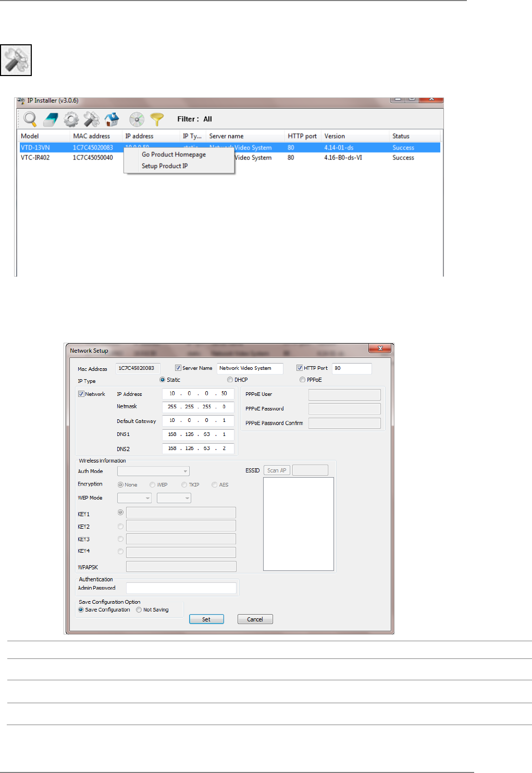Select the Save Configuration radio button
532x773 pixels.
81,609
